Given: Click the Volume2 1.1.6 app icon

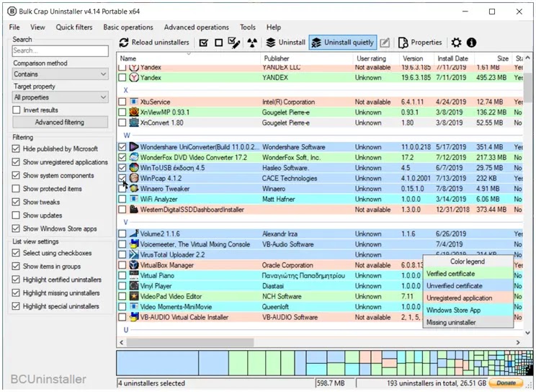Looking at the screenshot, I should coord(134,233).
